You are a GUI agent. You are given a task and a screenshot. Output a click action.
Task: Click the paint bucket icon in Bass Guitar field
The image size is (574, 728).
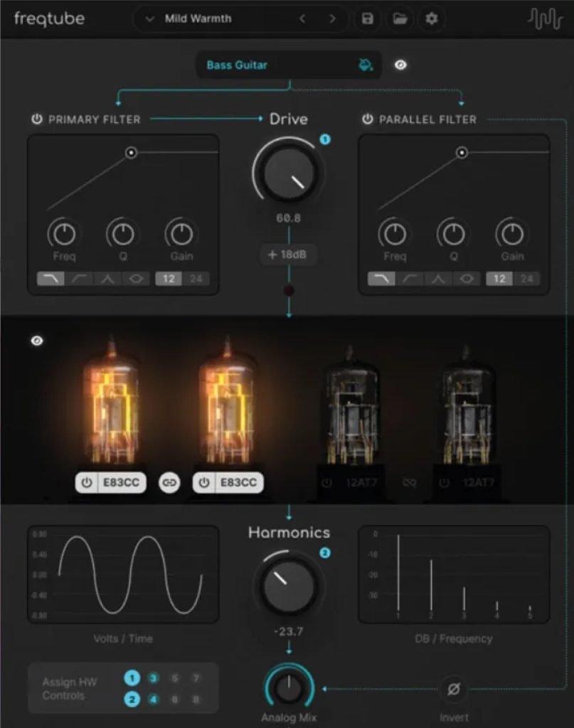pyautogui.click(x=365, y=65)
